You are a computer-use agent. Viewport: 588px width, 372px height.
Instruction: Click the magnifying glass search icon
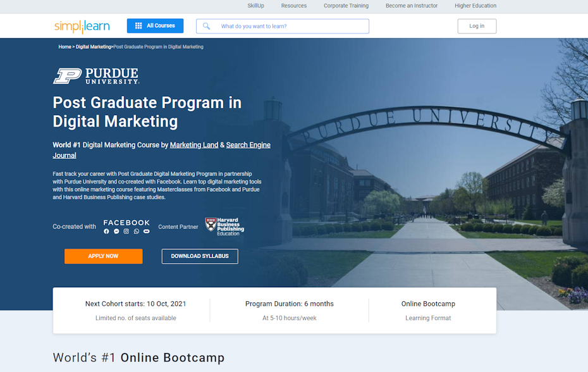click(206, 26)
